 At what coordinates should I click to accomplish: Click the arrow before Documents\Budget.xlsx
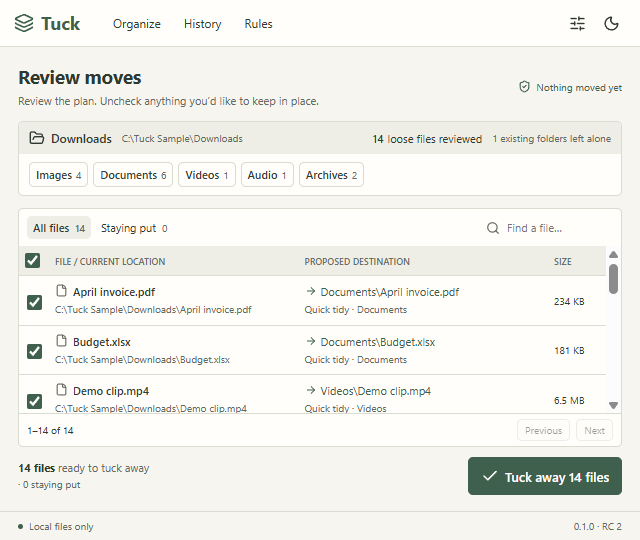click(311, 341)
